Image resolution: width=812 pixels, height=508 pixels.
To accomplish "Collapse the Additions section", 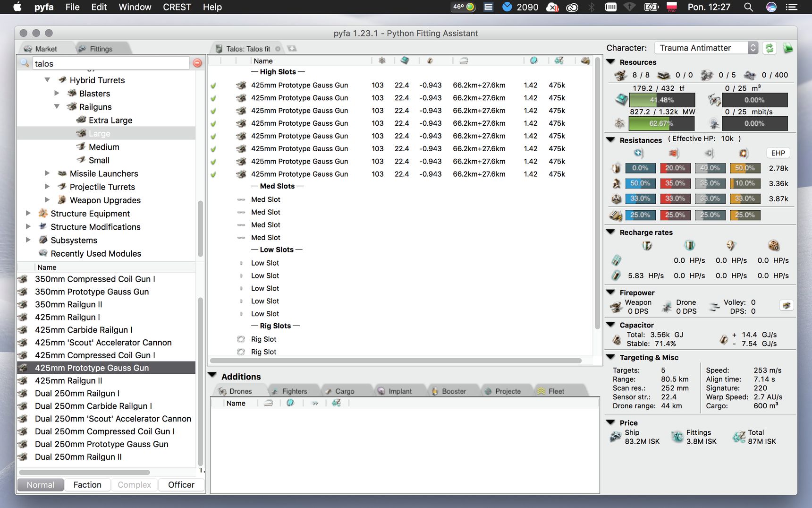I will coord(212,376).
